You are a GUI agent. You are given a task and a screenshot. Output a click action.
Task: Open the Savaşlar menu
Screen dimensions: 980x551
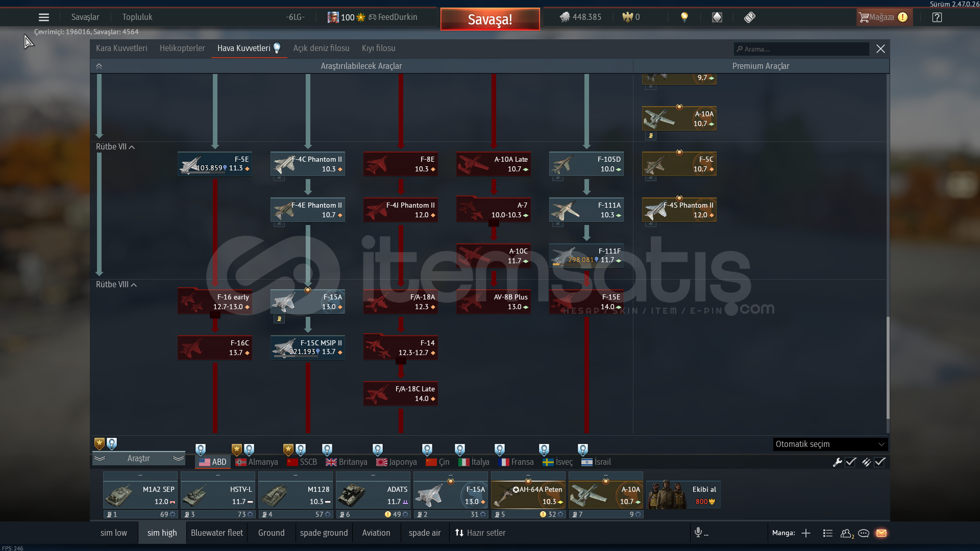(x=85, y=17)
